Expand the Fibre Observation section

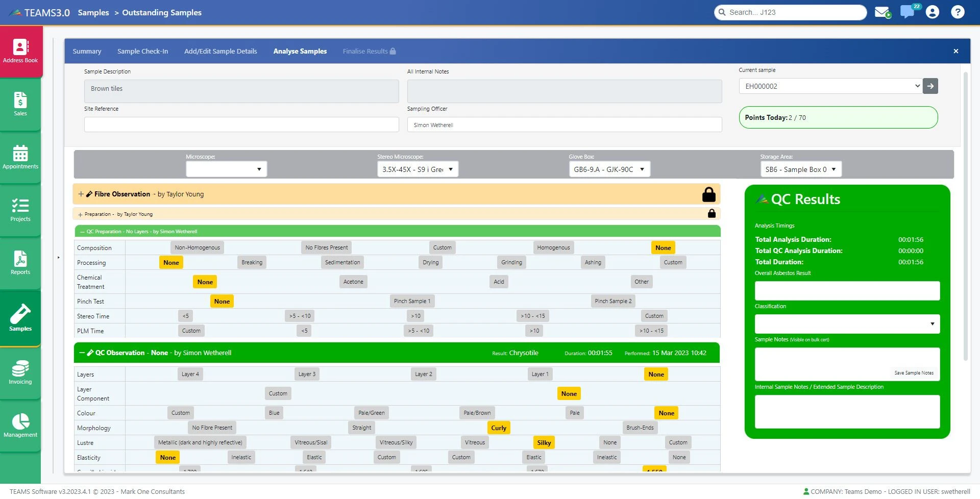[81, 194]
